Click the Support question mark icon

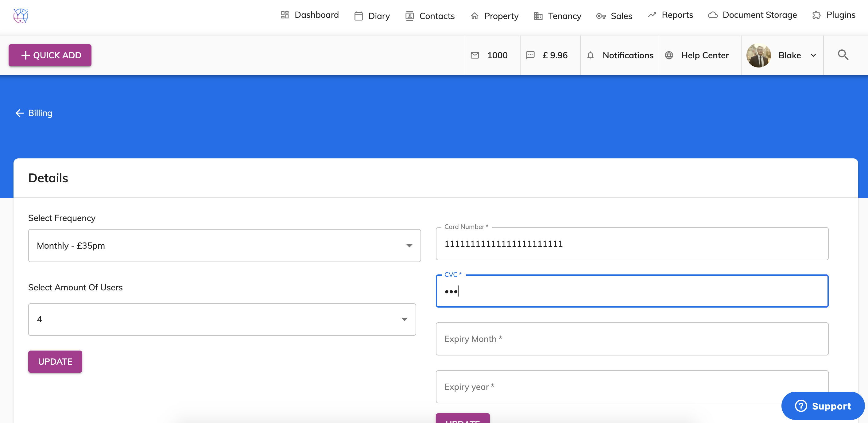800,406
